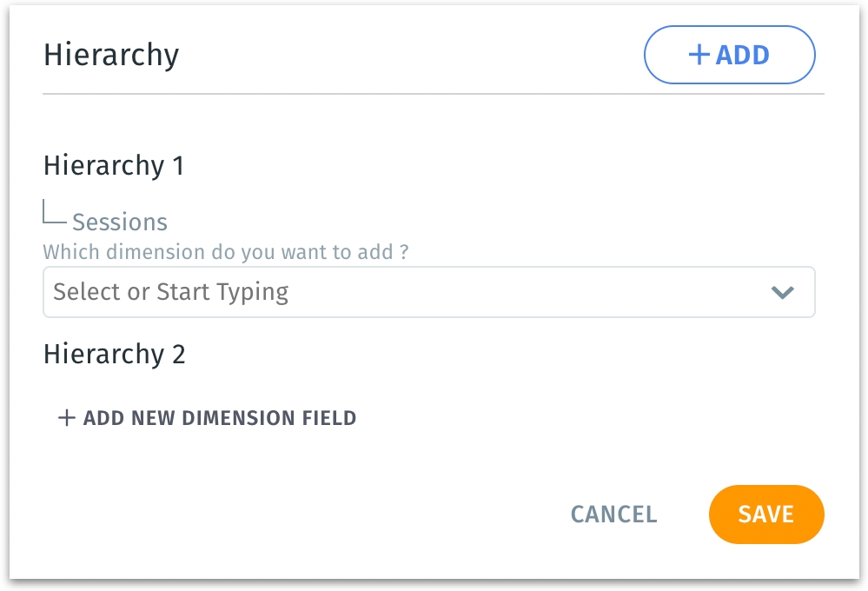Image resolution: width=868 pixels, height=591 pixels.
Task: Click ADD NEW DIMENSION FIELD link
Action: [x=219, y=418]
